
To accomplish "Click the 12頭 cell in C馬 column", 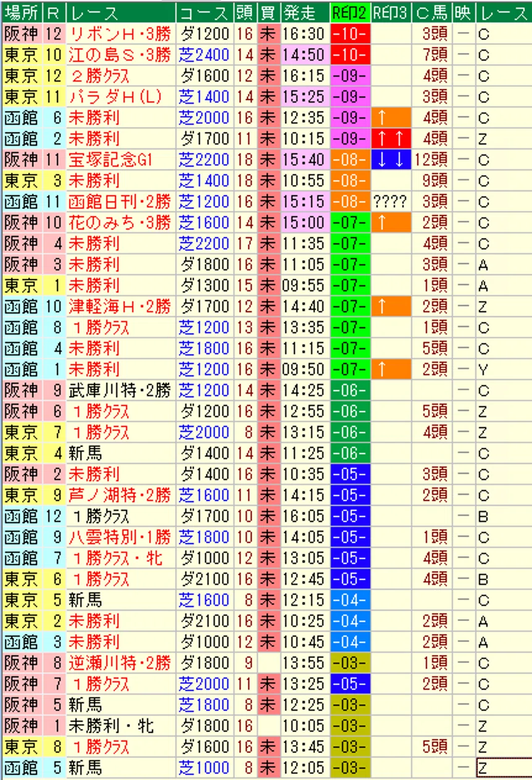I will 431,160.
